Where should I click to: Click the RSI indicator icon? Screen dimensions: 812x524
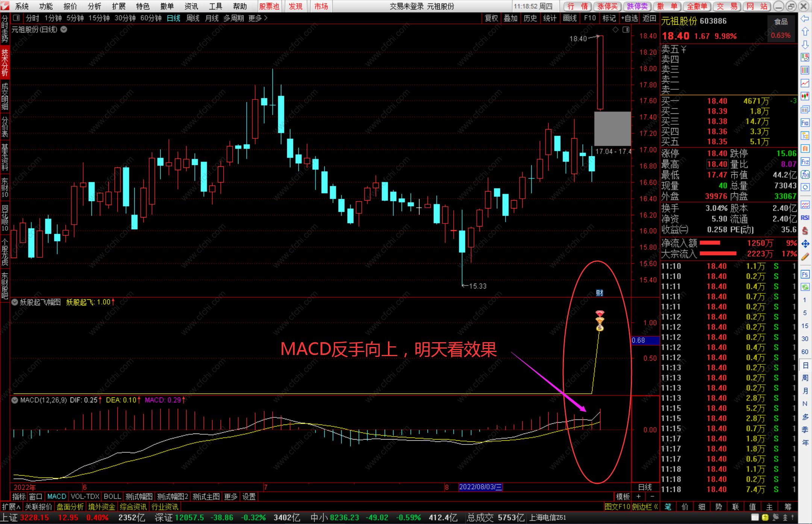[x=805, y=218]
